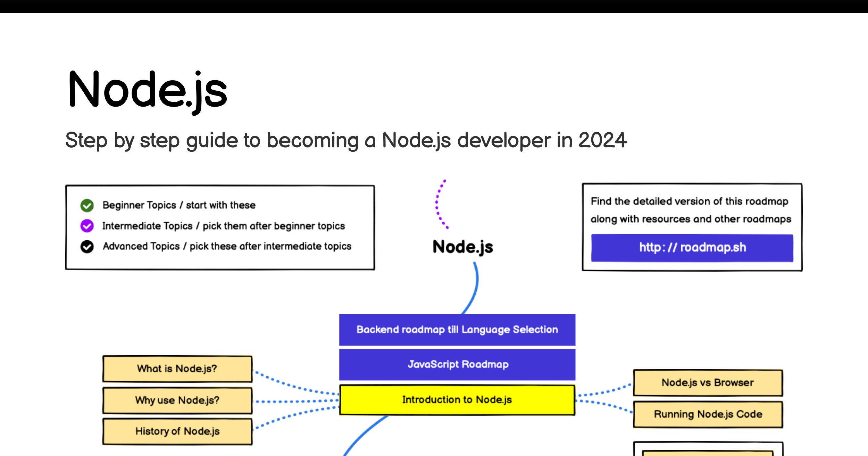The image size is (868, 456).
Task: Click the green Beginner Topics checkmark icon
Action: pyautogui.click(x=87, y=206)
